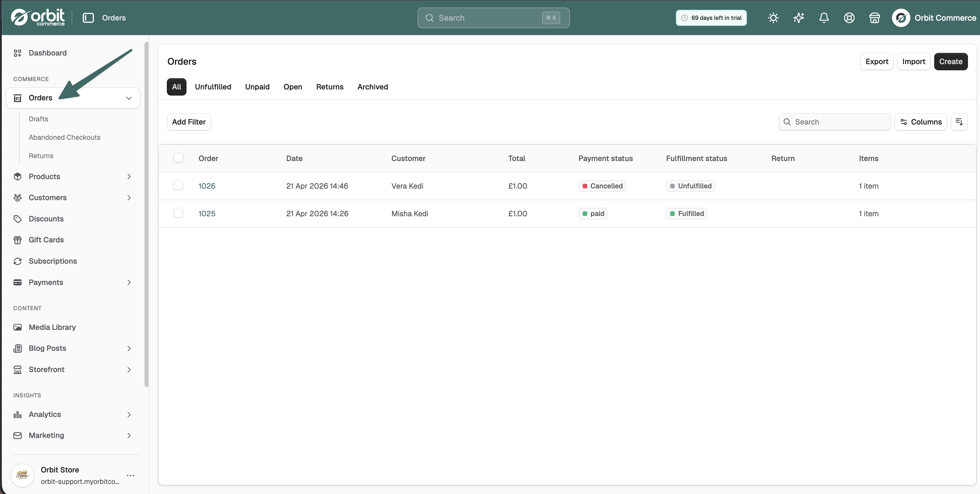Click the Create order button

(x=950, y=61)
